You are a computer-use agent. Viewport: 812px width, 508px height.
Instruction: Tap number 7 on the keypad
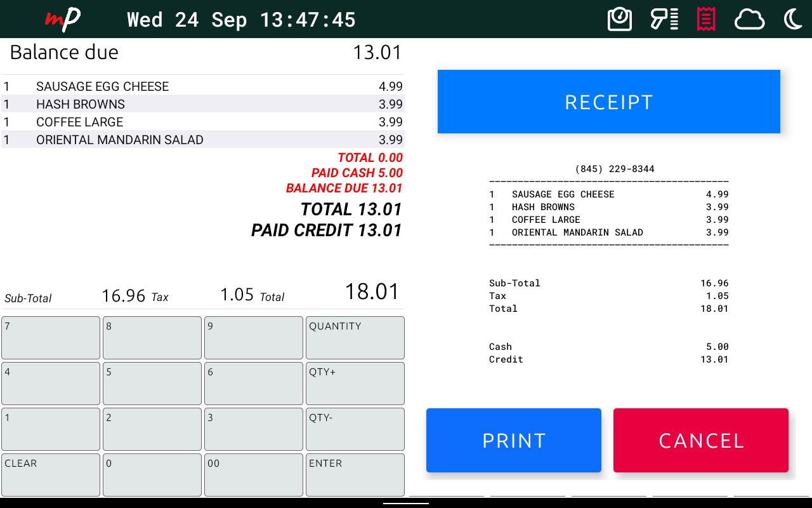tap(51, 338)
